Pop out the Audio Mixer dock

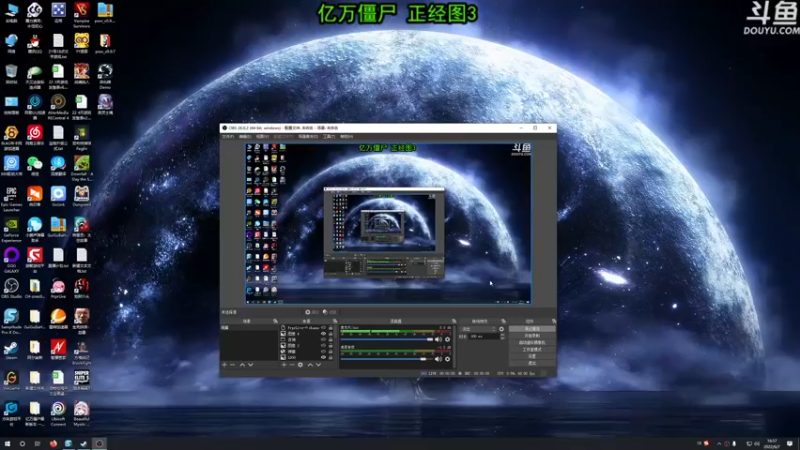(x=454, y=321)
